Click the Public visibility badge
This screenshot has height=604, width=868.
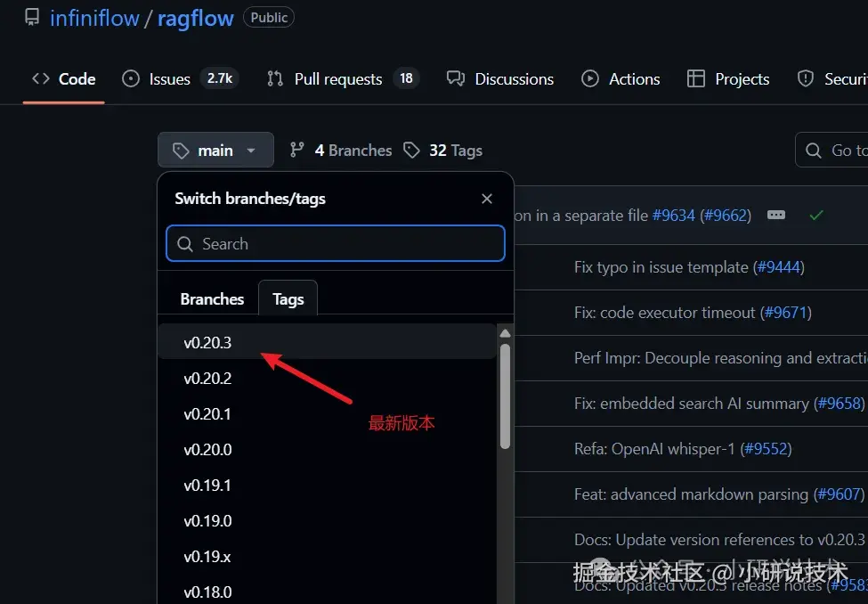269,17
